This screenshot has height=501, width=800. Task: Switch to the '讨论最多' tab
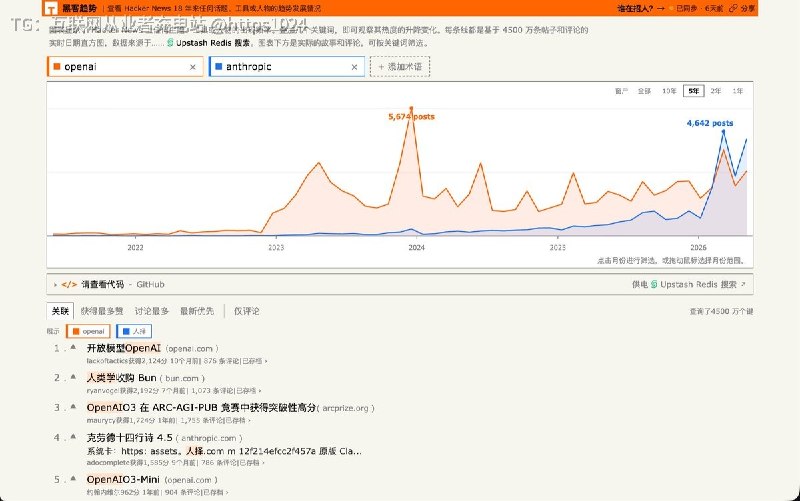[x=152, y=311]
